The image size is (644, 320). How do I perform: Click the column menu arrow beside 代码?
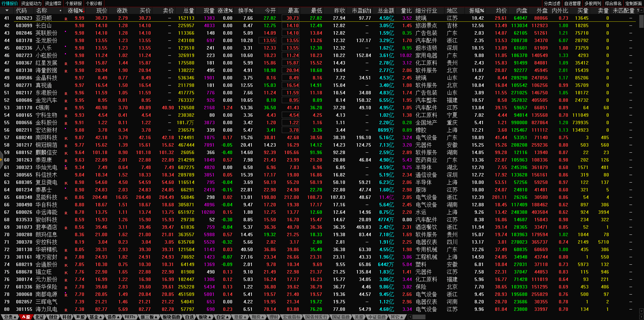pyautogui.click(x=7, y=11)
